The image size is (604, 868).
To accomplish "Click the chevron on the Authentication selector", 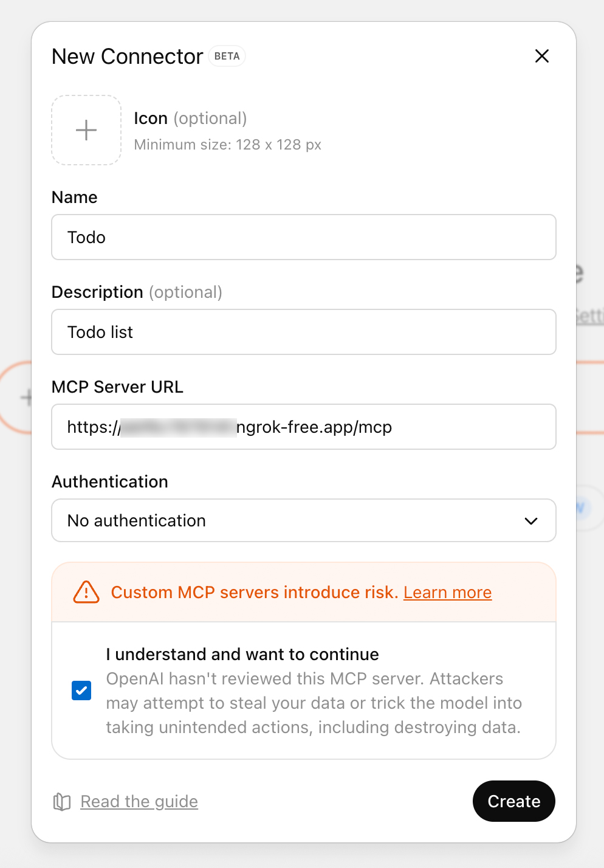I will tap(530, 521).
